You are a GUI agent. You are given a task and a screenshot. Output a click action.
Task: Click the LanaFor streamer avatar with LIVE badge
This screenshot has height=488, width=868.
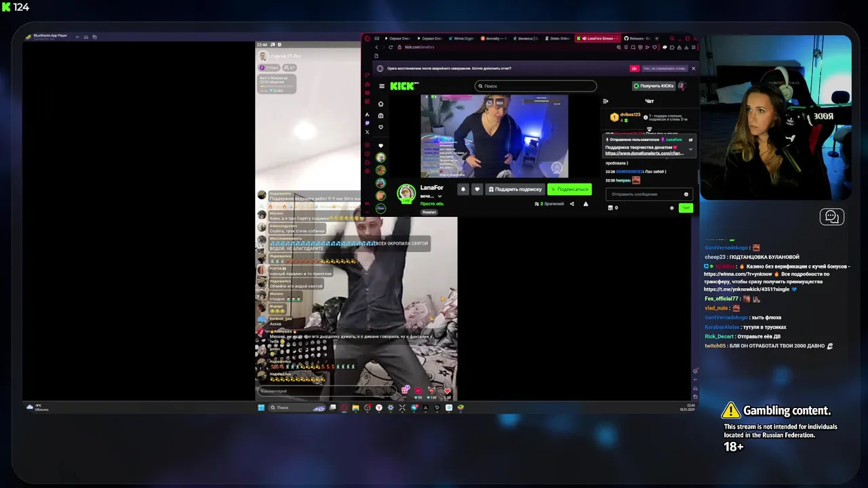pos(406,193)
